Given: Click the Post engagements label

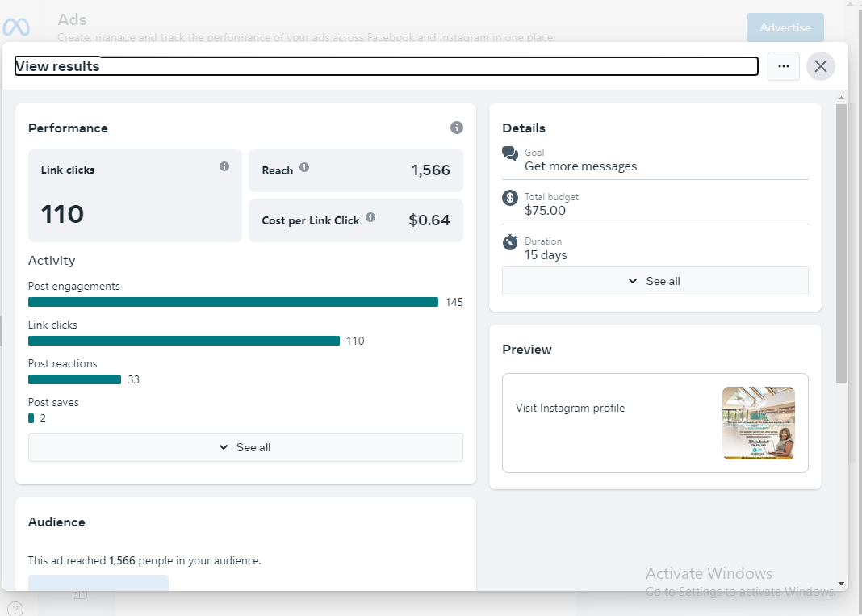Looking at the screenshot, I should pyautogui.click(x=73, y=286).
